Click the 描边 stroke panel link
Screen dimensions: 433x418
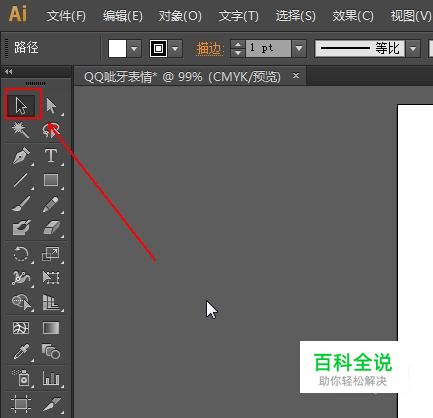pos(209,49)
